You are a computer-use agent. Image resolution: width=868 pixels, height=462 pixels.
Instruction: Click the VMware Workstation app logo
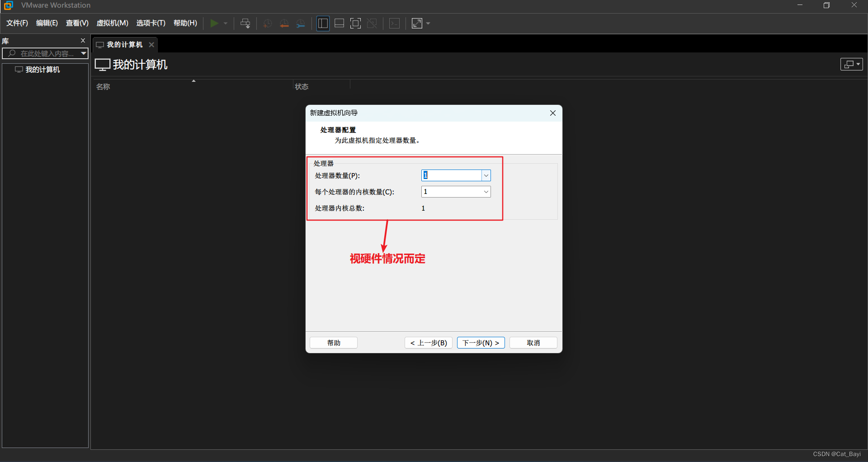point(9,5)
